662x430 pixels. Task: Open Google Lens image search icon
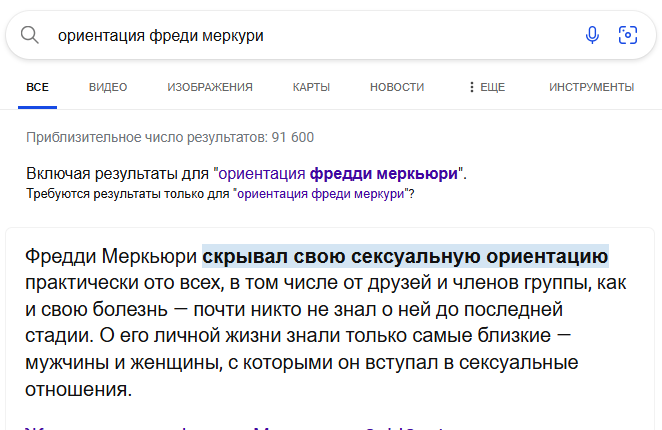point(628,36)
